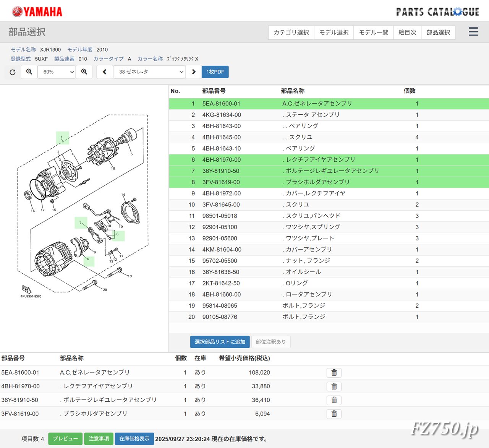Open the hamburger menu

(x=473, y=32)
